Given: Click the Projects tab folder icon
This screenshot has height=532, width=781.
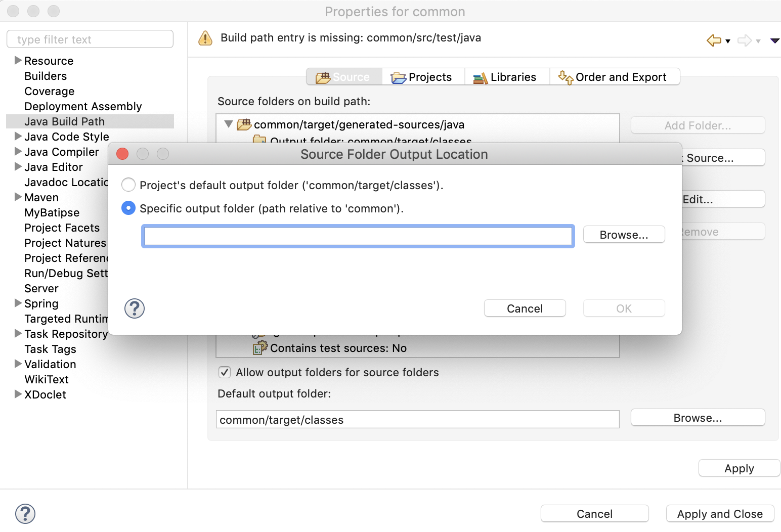Looking at the screenshot, I should pyautogui.click(x=399, y=77).
